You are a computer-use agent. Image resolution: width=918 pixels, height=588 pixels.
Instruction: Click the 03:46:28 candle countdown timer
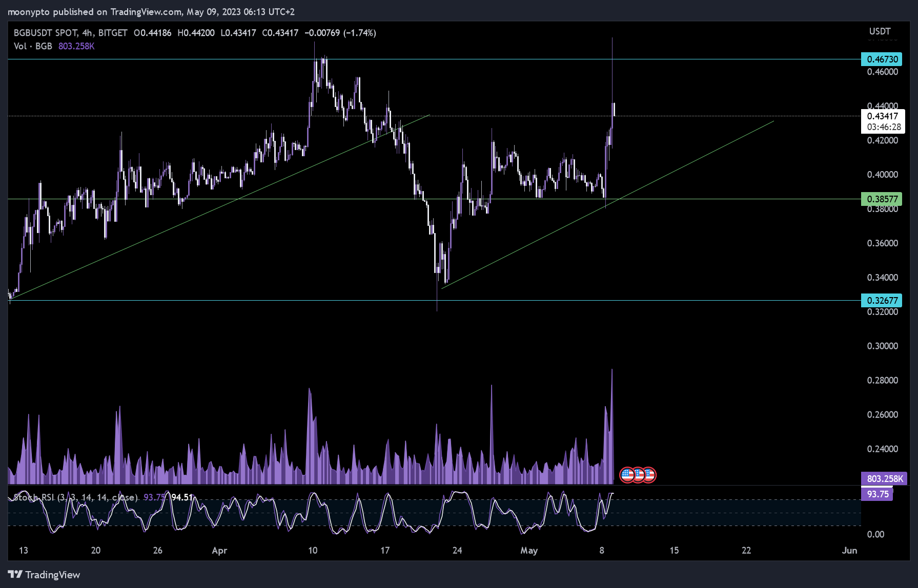pos(884,127)
